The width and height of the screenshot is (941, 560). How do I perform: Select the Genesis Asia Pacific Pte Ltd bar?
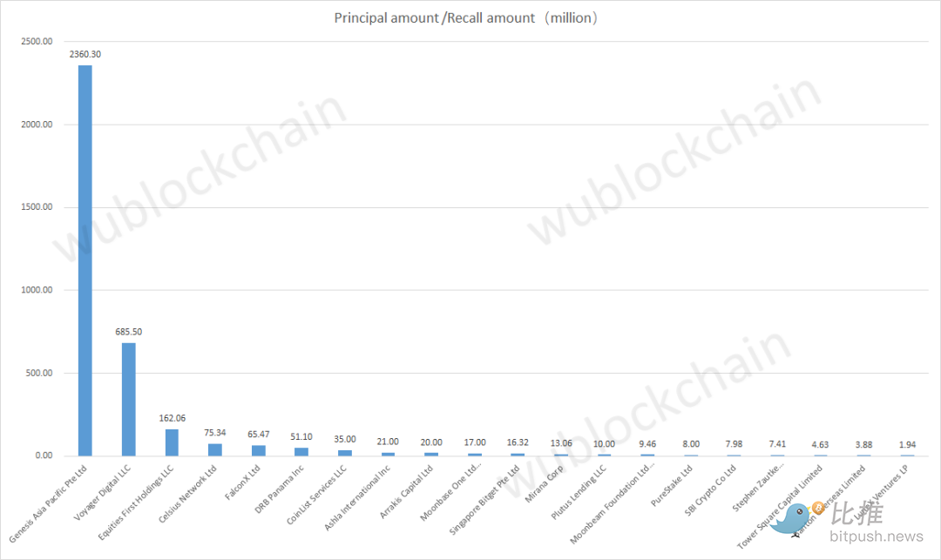point(85,261)
